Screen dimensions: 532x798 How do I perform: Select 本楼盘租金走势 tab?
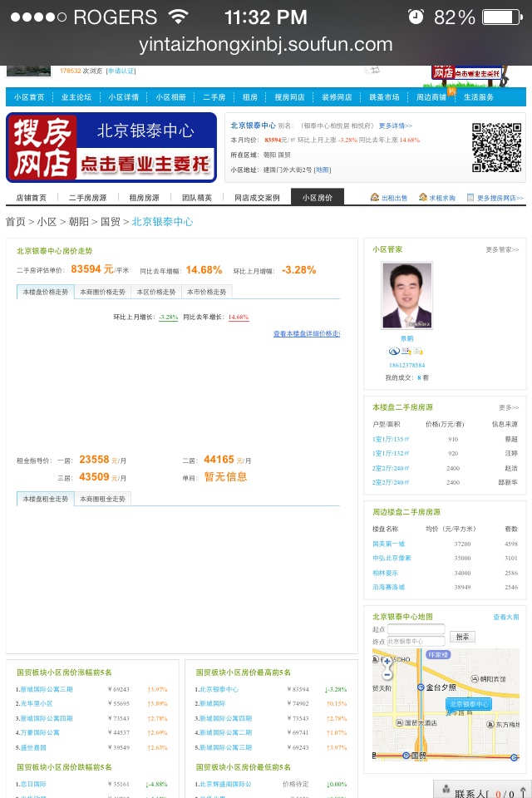pos(46,500)
